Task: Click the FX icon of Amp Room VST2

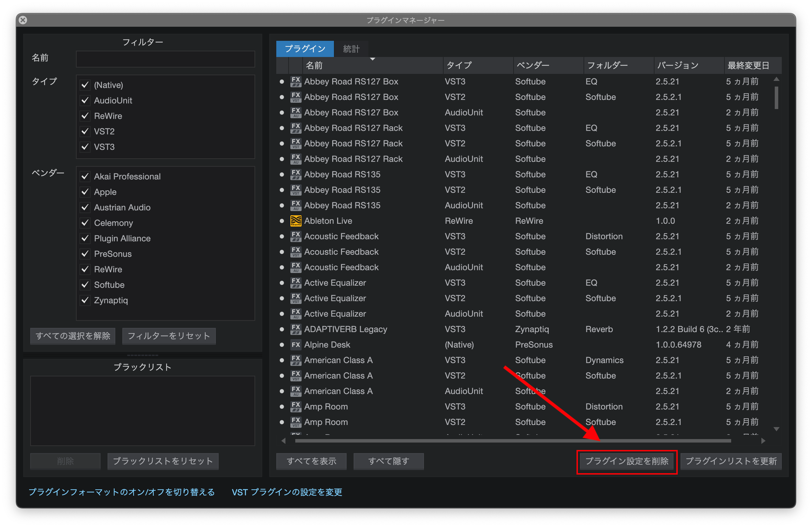Action: 296,422
